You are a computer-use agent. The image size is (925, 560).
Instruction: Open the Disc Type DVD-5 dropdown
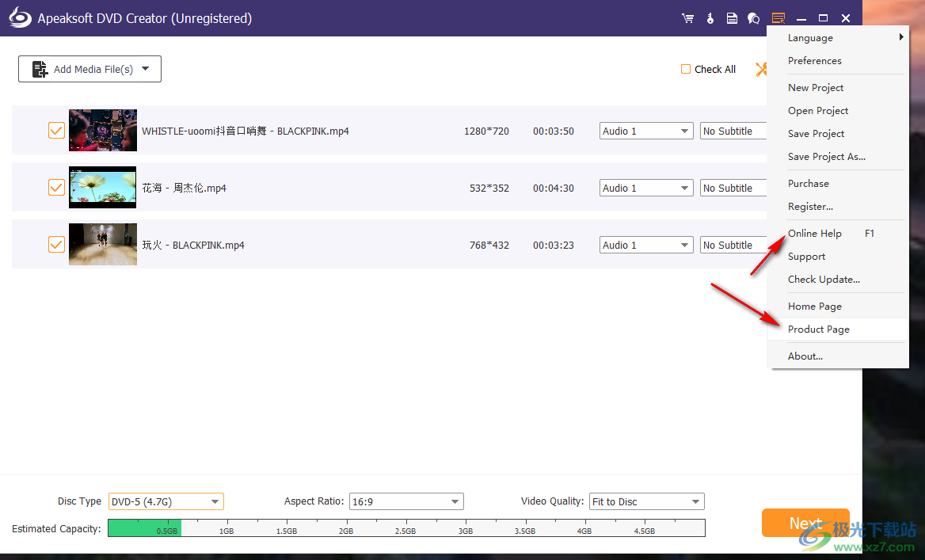pyautogui.click(x=166, y=501)
